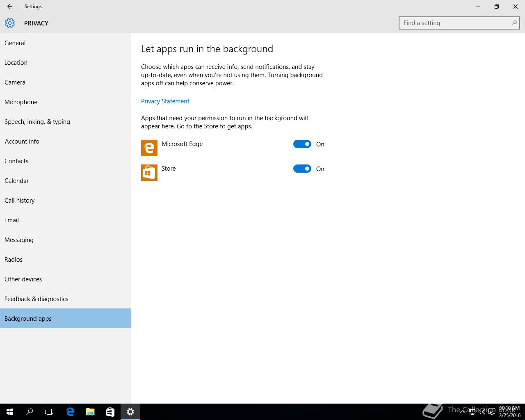Click the Privacy gear icon in header
This screenshot has width=525, height=420.
pos(10,23)
